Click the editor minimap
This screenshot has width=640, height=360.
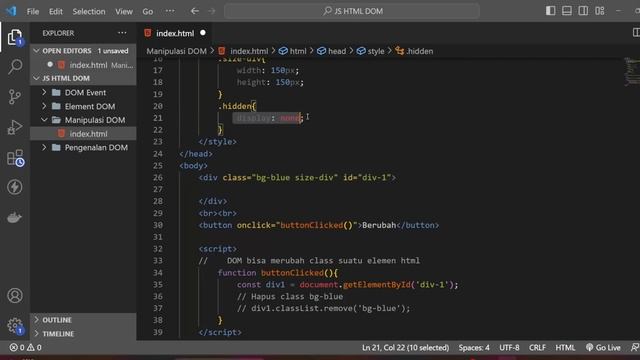(631, 71)
